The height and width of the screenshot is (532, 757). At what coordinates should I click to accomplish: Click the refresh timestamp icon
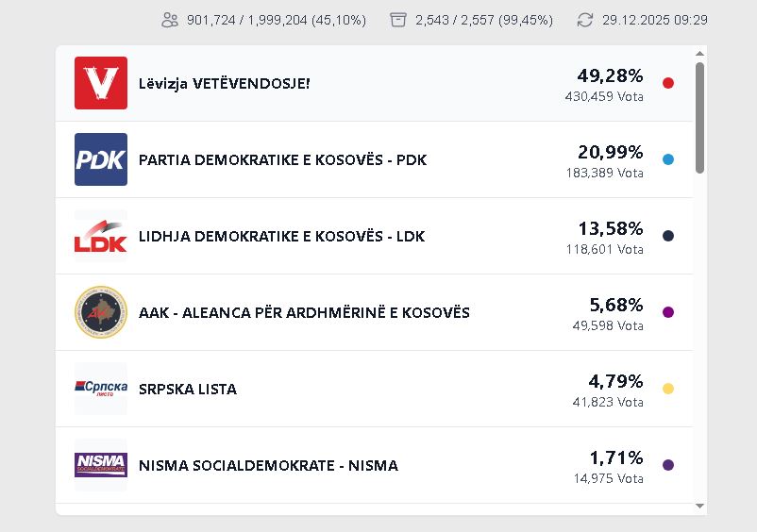[585, 20]
